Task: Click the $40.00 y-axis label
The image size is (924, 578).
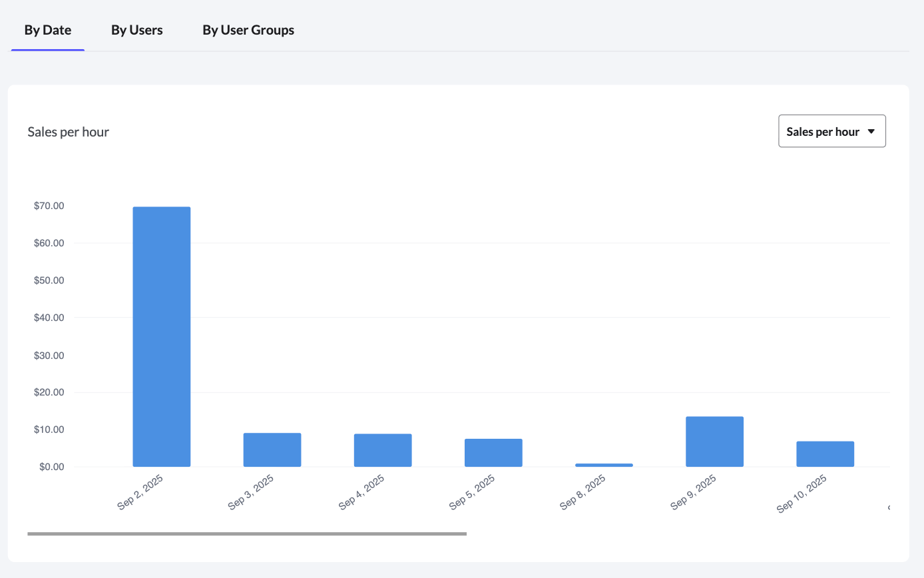Action: coord(49,318)
